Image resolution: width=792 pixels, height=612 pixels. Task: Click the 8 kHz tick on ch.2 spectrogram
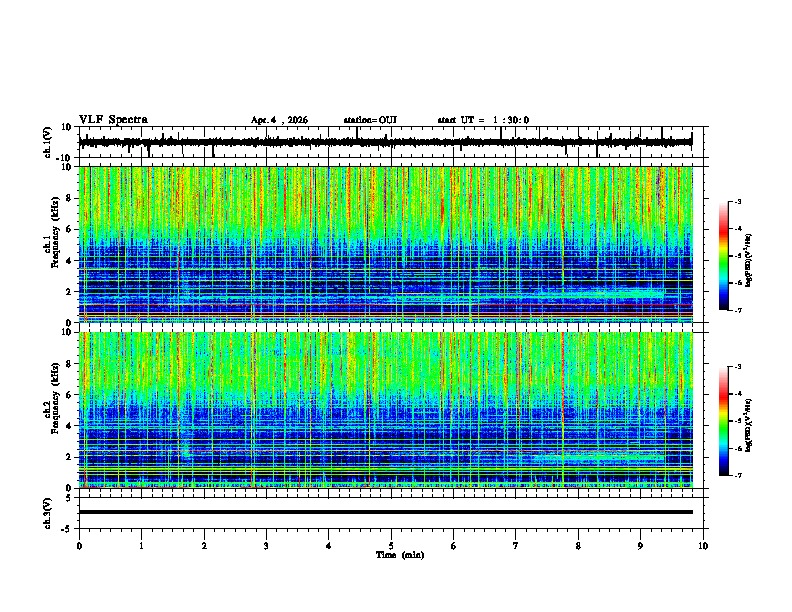tap(69, 364)
